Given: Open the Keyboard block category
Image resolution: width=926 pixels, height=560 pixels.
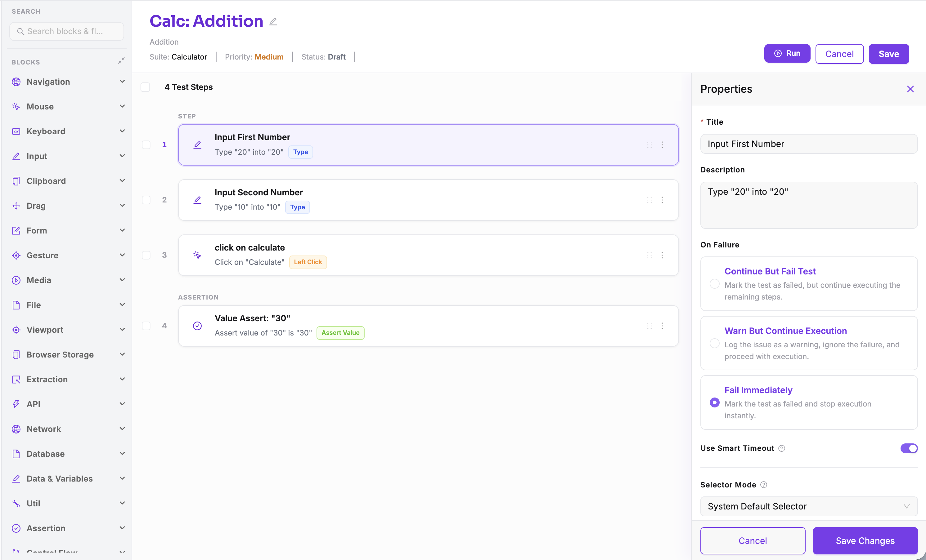Looking at the screenshot, I should [x=68, y=131].
